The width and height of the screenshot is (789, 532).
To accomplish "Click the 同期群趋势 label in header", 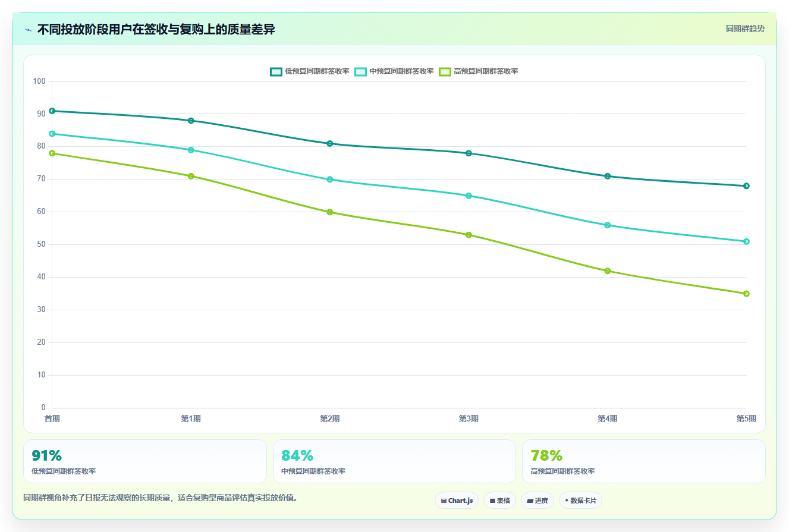I will pyautogui.click(x=745, y=29).
